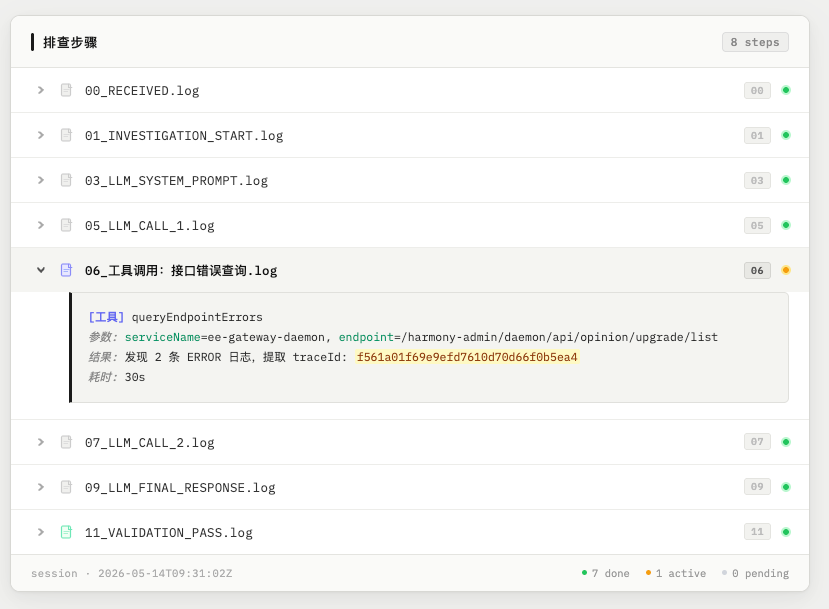
Task: Click the blue file icon of step 06
Action: (x=66, y=270)
